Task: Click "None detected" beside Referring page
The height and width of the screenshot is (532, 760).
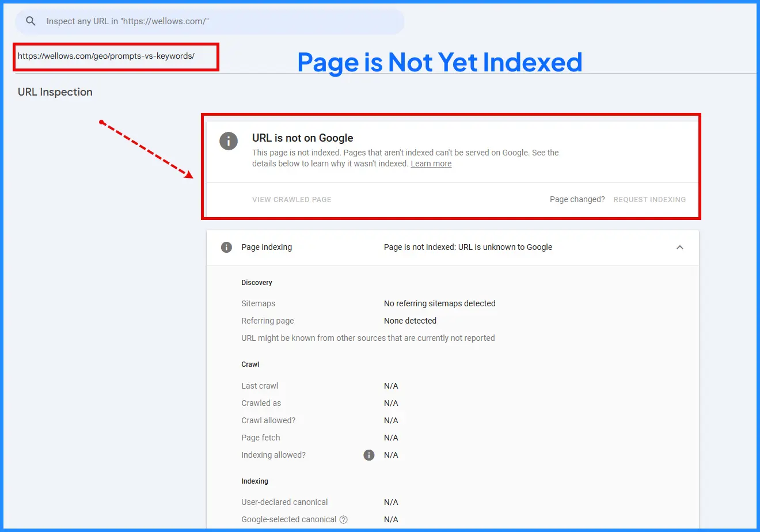Action: (x=410, y=321)
